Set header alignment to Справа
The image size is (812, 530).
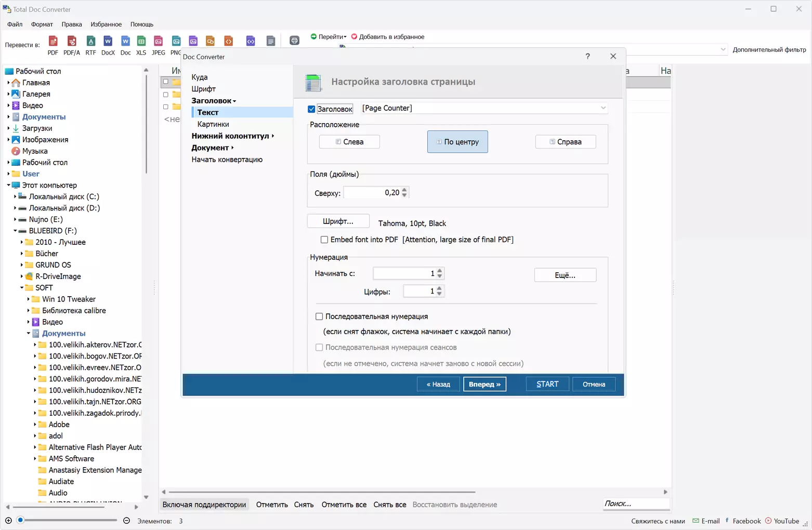(566, 142)
